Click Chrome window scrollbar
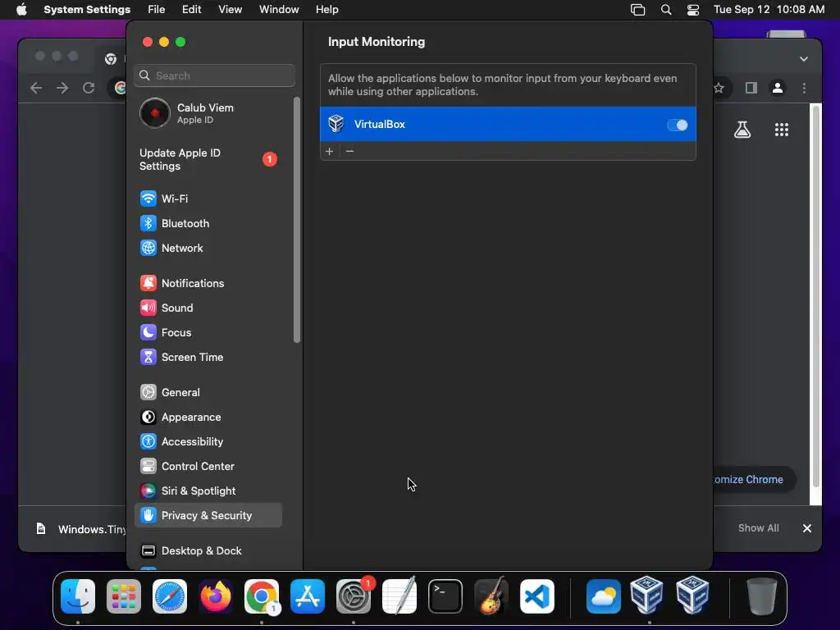The image size is (840, 630). 816,294
